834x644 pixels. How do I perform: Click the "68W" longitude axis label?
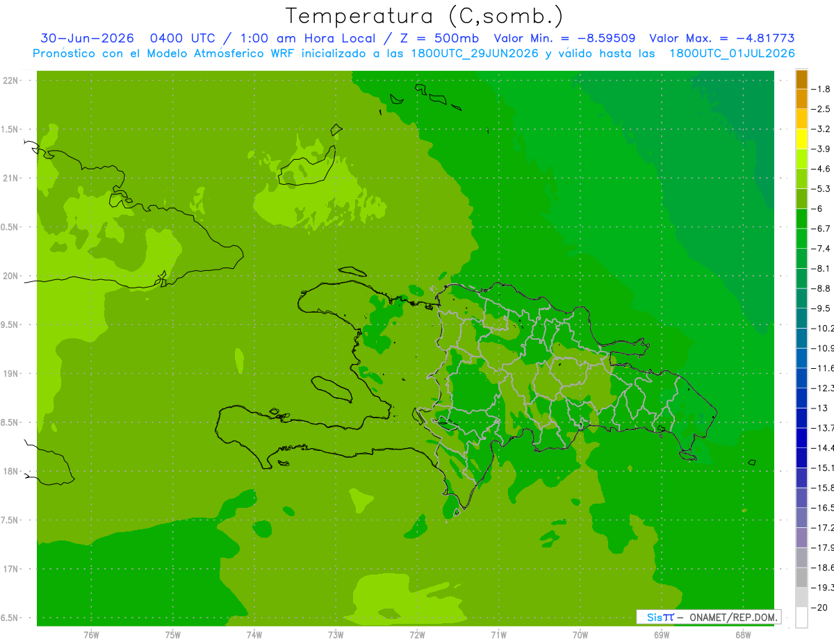pyautogui.click(x=743, y=635)
